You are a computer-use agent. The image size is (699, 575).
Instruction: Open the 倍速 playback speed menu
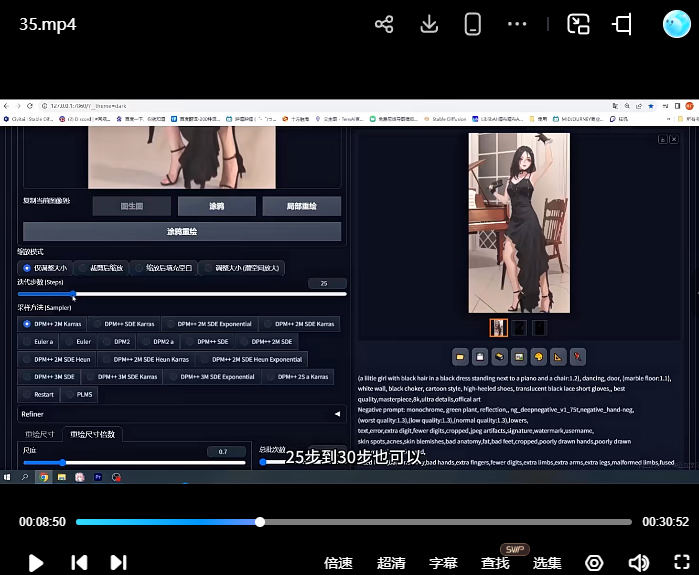[338, 563]
